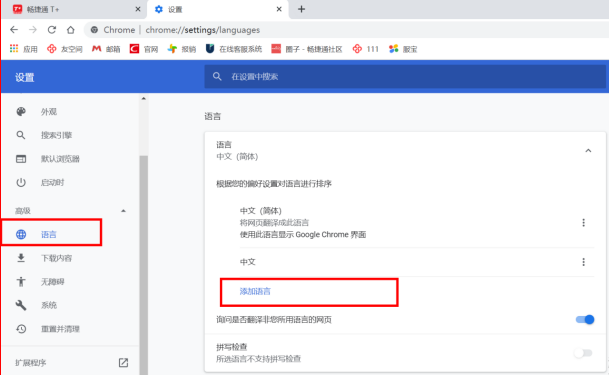This screenshot has height=375, width=609.
Task: Toggle the 拼写检查 switch
Action: [583, 353]
